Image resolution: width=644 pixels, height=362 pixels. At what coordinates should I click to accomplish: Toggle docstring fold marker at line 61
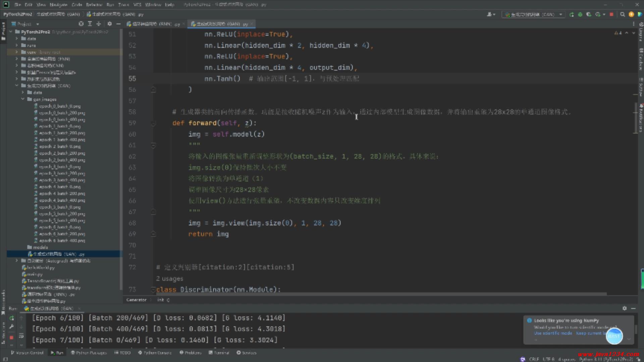click(153, 145)
